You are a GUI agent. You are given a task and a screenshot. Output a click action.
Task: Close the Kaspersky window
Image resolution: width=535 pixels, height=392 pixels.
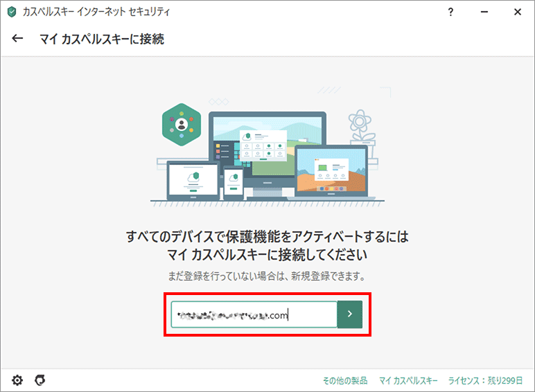(x=518, y=12)
